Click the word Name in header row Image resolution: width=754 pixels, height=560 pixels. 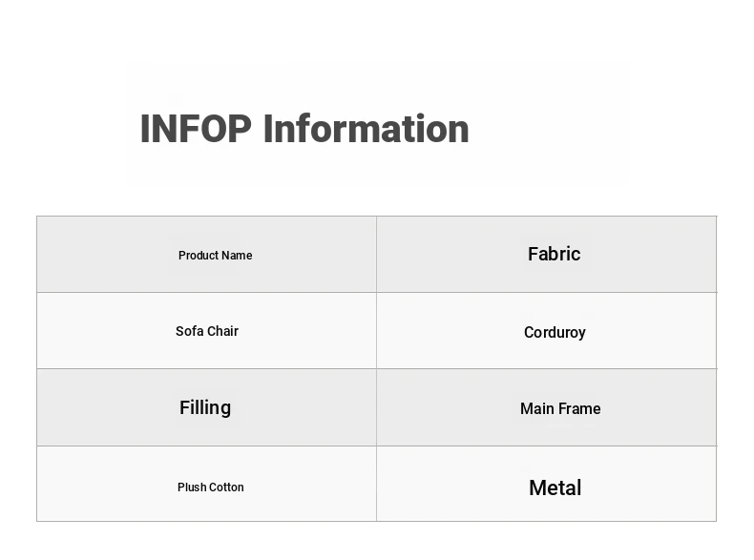(x=236, y=256)
